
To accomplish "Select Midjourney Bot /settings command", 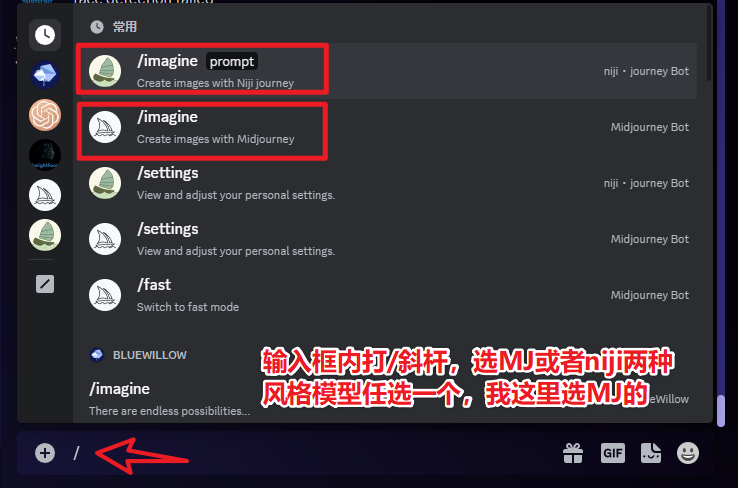I will tap(386, 239).
